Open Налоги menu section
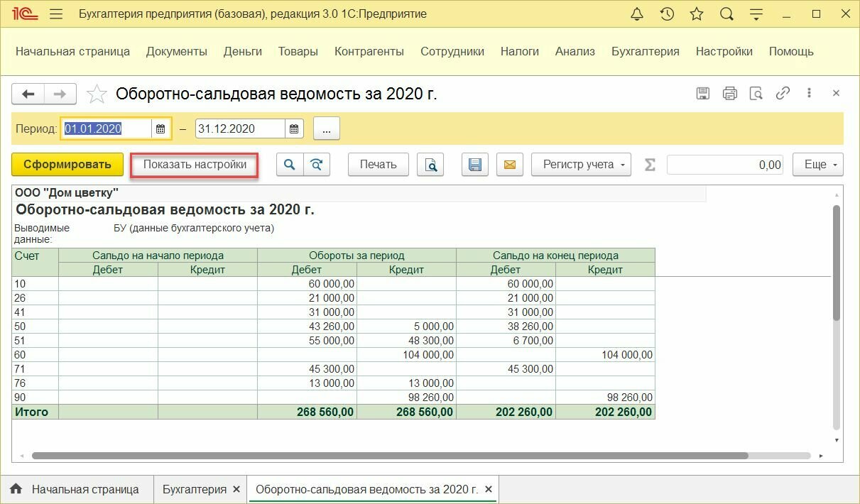This screenshot has height=504, width=860. [x=520, y=51]
